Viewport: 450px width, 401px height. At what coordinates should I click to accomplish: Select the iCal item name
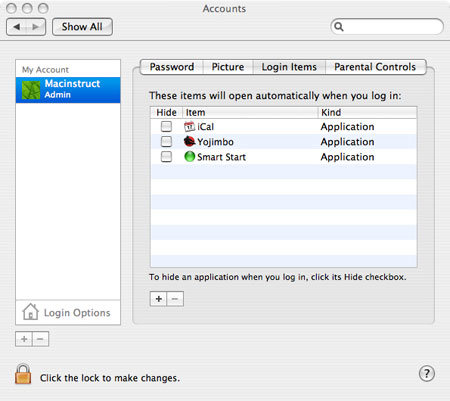pyautogui.click(x=205, y=127)
